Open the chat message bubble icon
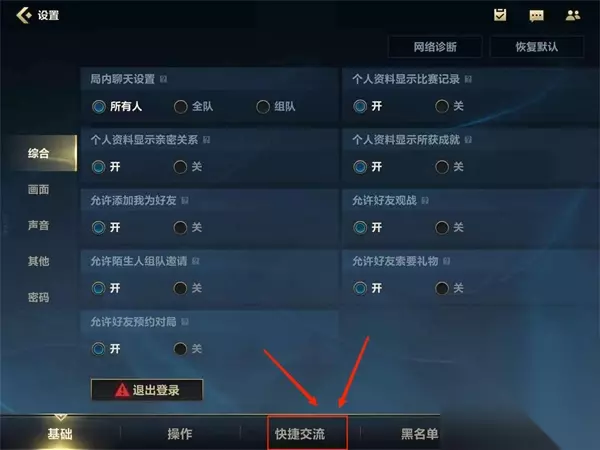The image size is (600, 450). coord(536,16)
